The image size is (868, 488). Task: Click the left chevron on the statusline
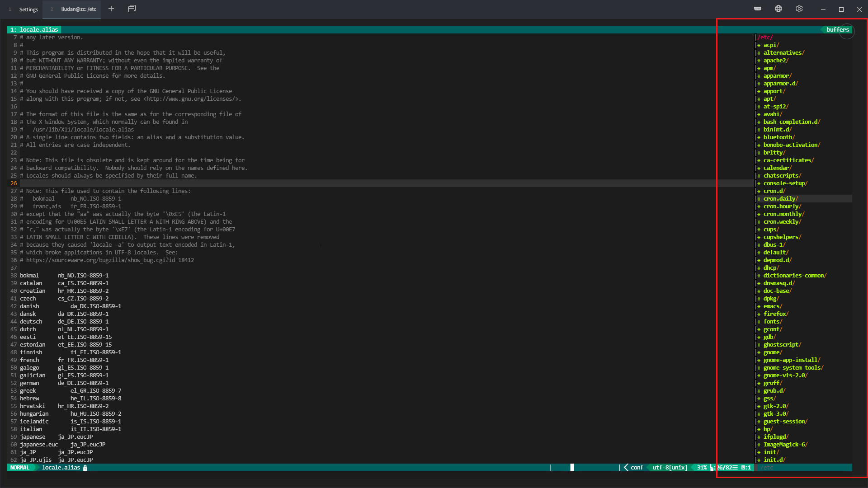tap(626, 467)
